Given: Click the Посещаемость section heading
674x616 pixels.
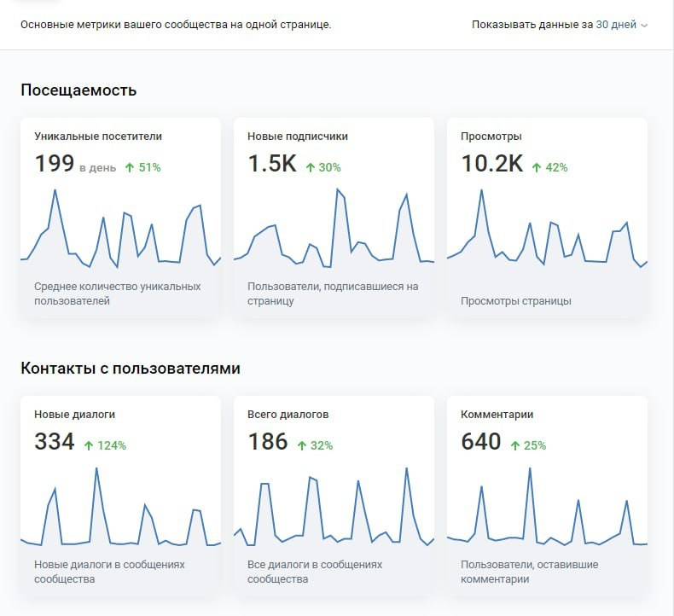Looking at the screenshot, I should (78, 90).
